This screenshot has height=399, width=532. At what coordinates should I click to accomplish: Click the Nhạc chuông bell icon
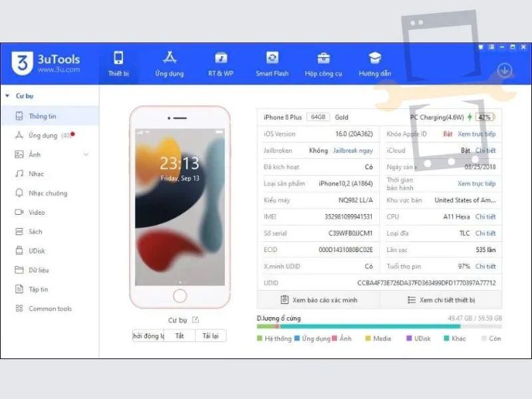coord(19,193)
